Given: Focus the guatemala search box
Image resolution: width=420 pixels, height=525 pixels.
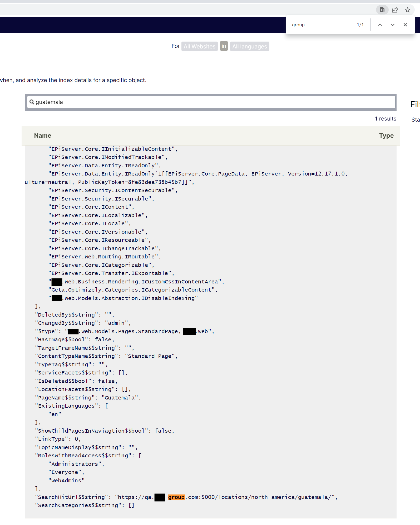Looking at the screenshot, I should tap(211, 102).
